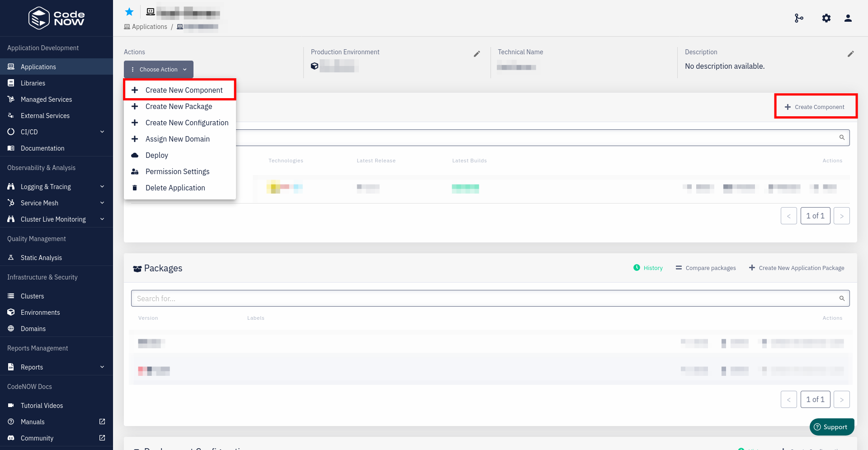Go to Managed Services

pos(57,99)
